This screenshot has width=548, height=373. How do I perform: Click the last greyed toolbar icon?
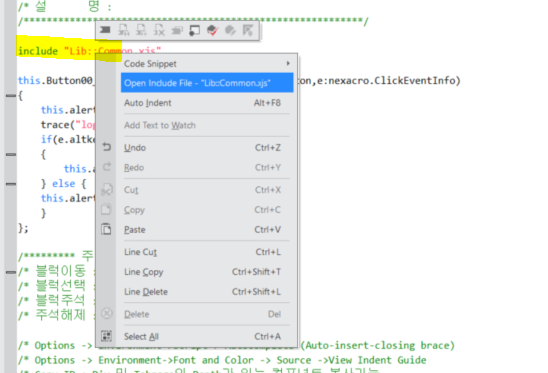[248, 30]
